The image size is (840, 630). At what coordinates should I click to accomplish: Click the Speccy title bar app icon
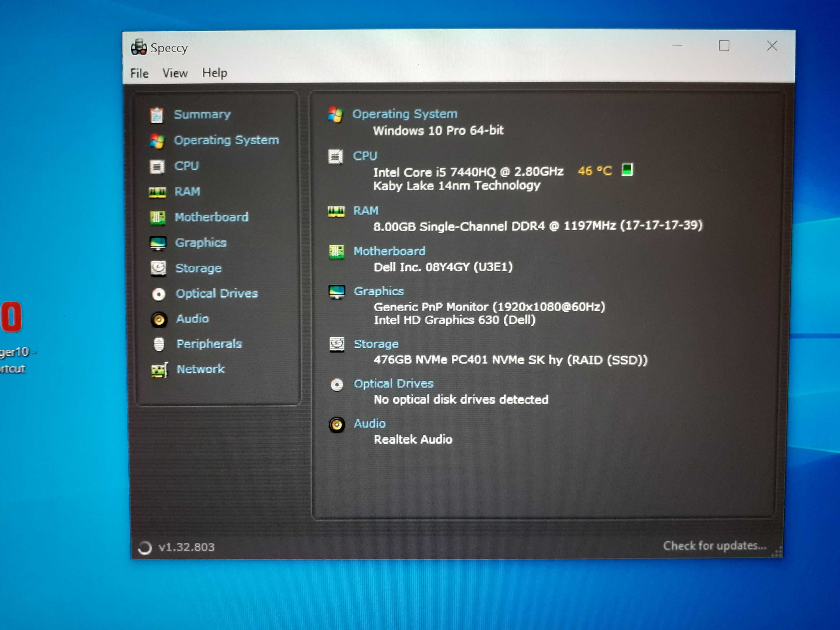tap(139, 47)
